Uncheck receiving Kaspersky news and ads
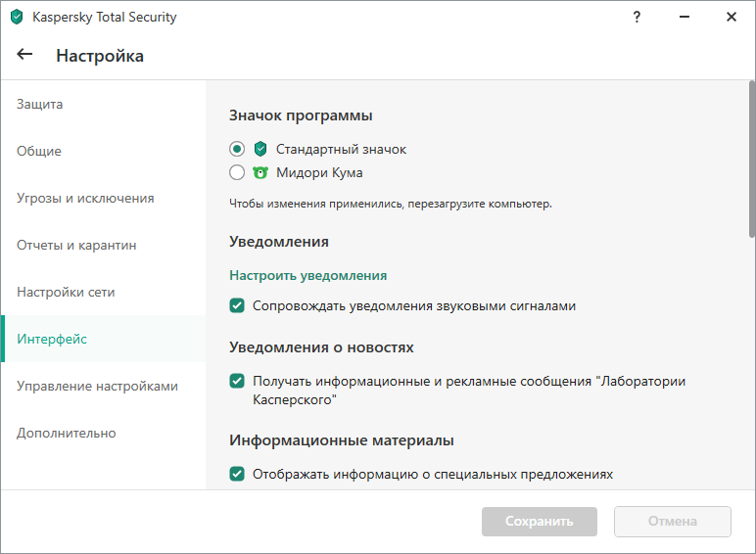The width and height of the screenshot is (756, 554). (x=237, y=381)
